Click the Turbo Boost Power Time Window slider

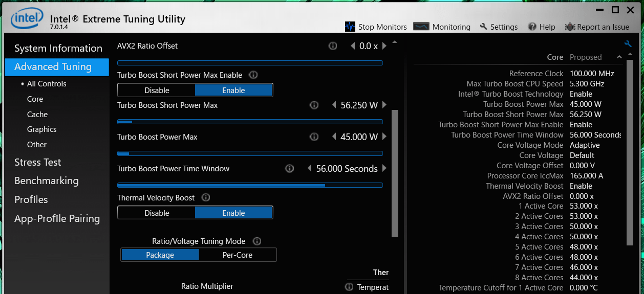[x=250, y=185]
